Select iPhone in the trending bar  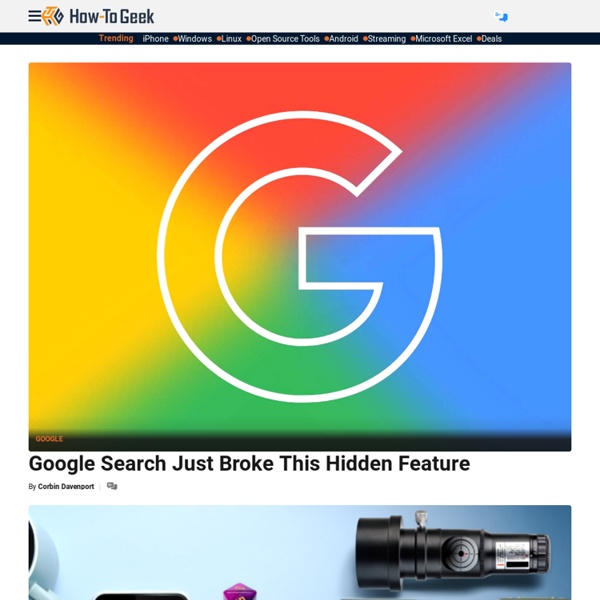(x=155, y=39)
